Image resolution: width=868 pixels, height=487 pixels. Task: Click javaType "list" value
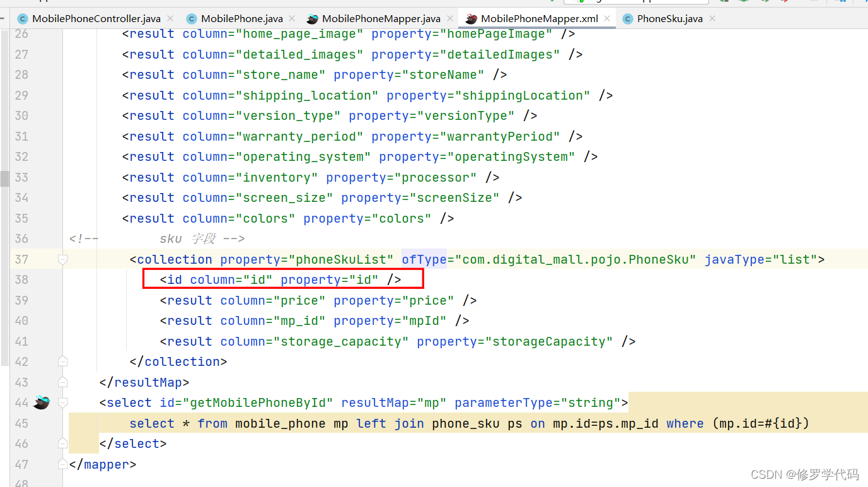point(794,259)
